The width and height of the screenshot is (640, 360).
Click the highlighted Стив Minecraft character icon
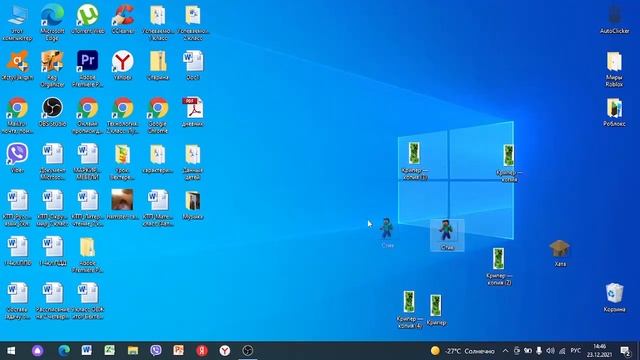click(x=447, y=235)
